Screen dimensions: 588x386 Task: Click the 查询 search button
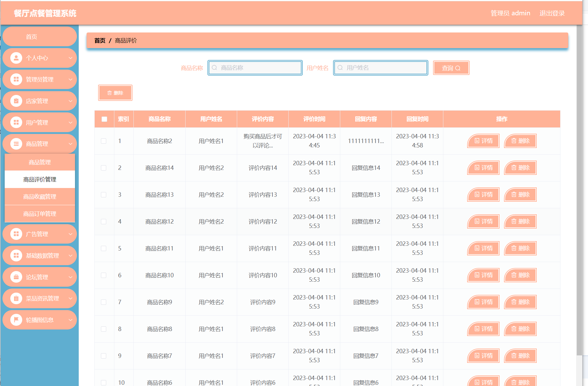click(x=451, y=68)
